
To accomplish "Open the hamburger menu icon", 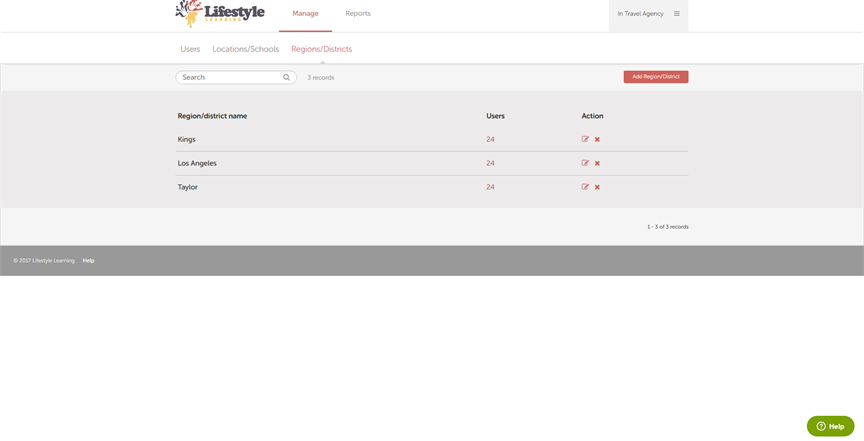I will click(x=677, y=14).
